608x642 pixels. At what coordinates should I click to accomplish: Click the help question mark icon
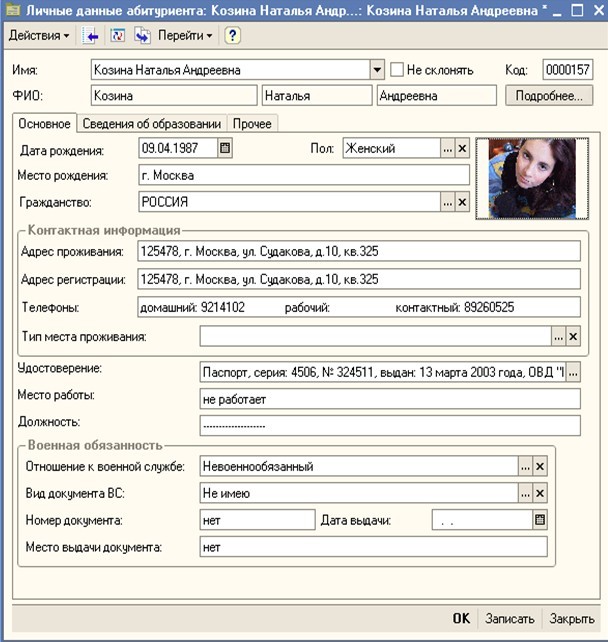tap(232, 36)
